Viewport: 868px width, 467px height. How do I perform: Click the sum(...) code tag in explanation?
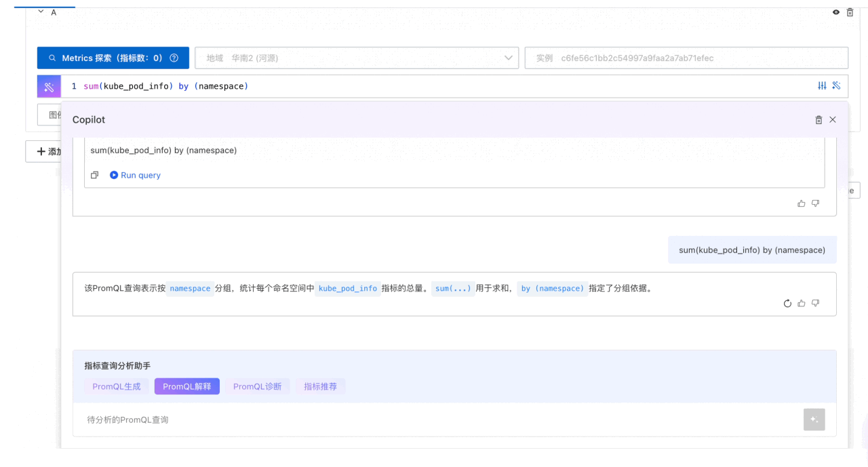coord(453,288)
